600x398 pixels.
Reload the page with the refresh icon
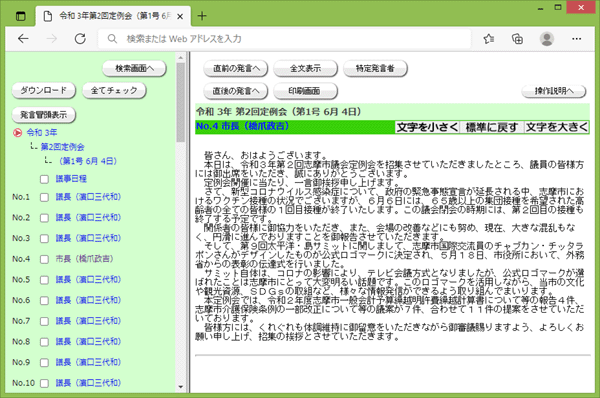click(x=80, y=39)
